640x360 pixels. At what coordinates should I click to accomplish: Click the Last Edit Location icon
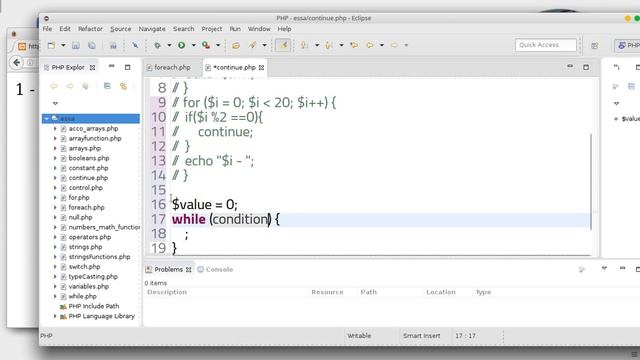click(354, 45)
